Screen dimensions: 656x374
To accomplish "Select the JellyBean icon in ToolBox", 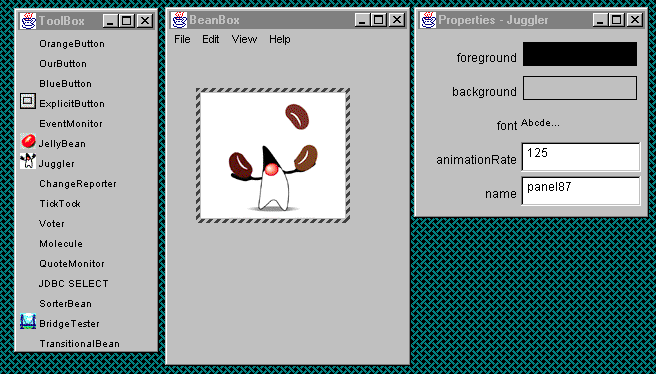I will point(28,141).
